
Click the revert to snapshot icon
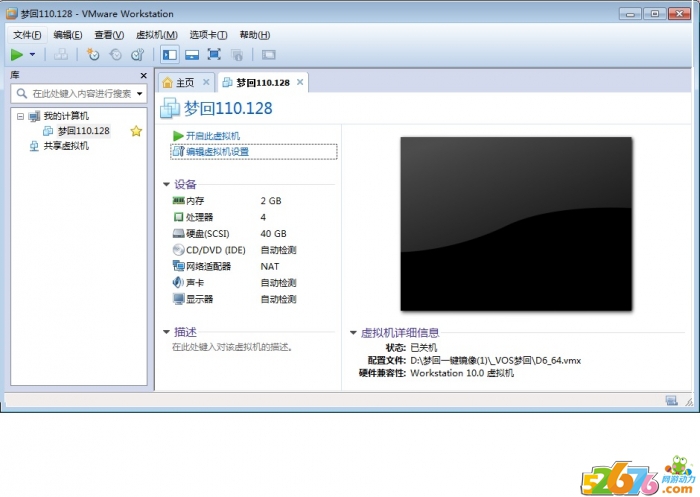[116, 54]
